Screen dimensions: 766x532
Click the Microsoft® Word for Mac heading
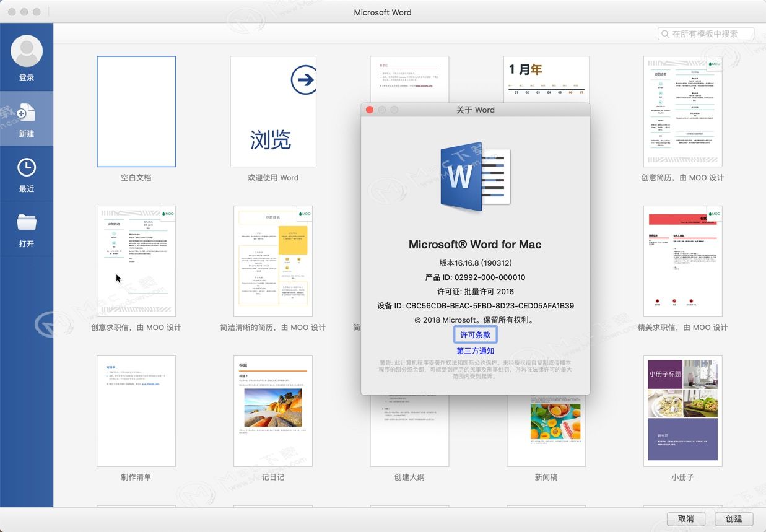pos(476,245)
